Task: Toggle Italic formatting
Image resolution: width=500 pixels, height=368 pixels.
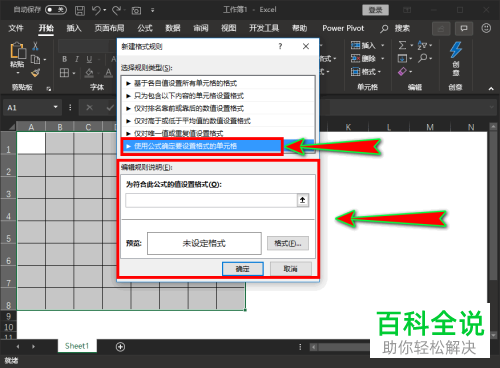Action: tap(77, 59)
